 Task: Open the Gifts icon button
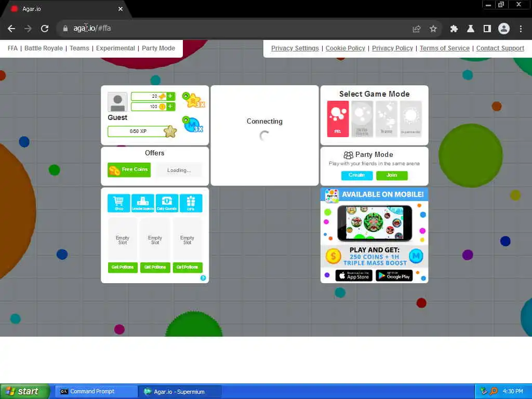pos(191,203)
